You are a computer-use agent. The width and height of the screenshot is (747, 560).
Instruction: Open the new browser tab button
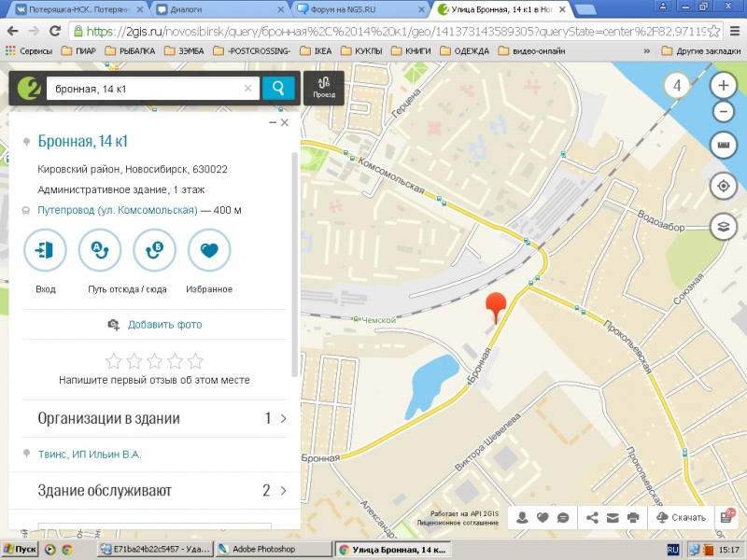pos(585,9)
